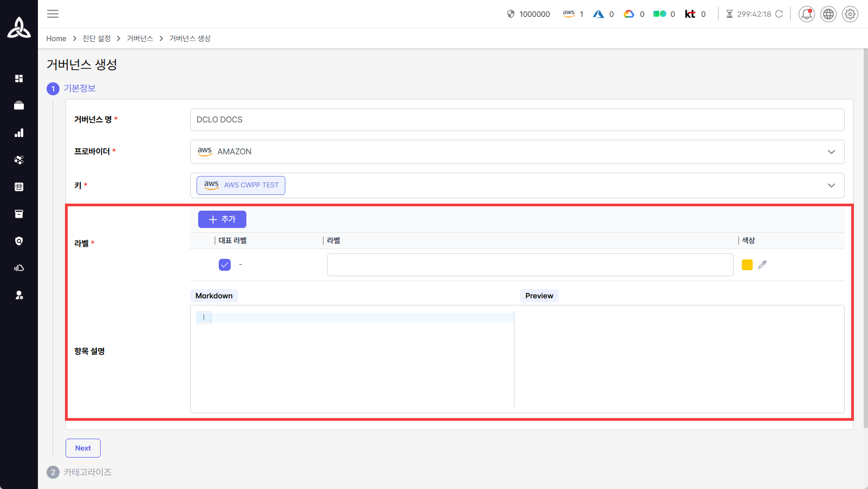Toggle the representative label checkbox
This screenshot has width=868, height=489.
click(x=225, y=265)
